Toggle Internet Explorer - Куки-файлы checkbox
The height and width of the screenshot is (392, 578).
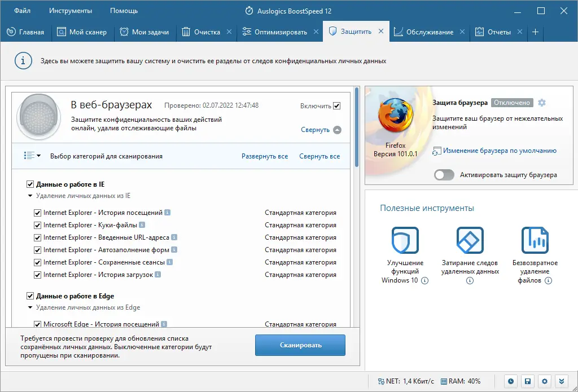[x=37, y=225]
